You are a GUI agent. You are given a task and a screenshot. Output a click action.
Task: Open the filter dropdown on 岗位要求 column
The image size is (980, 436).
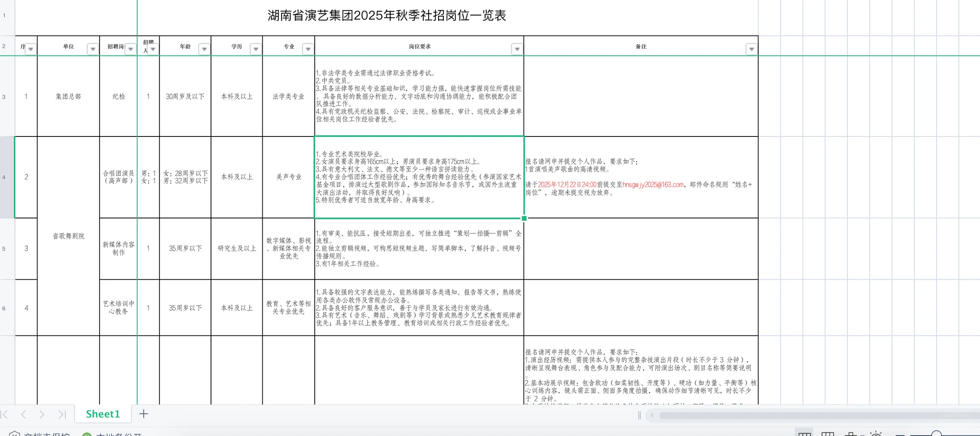pyautogui.click(x=517, y=48)
